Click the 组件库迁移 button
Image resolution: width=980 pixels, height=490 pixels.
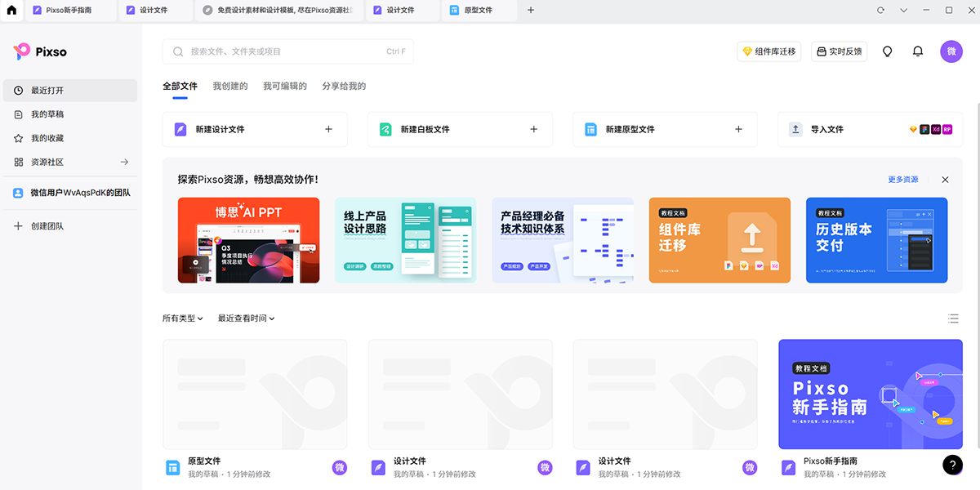pyautogui.click(x=768, y=51)
